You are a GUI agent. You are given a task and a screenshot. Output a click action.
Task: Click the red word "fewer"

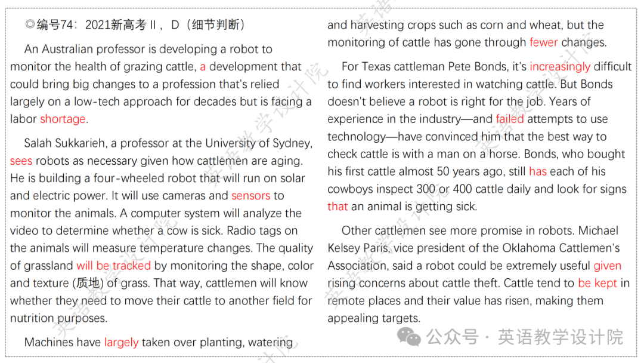(543, 42)
